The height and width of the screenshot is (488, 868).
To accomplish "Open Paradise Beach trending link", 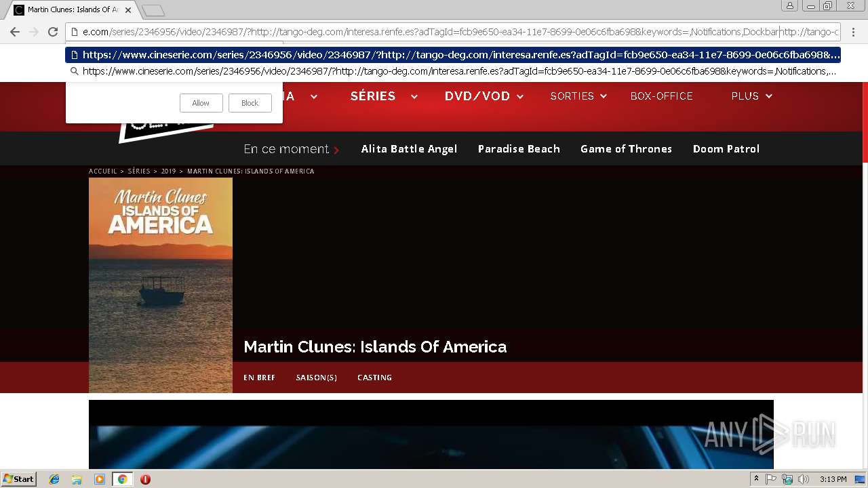I will 519,149.
